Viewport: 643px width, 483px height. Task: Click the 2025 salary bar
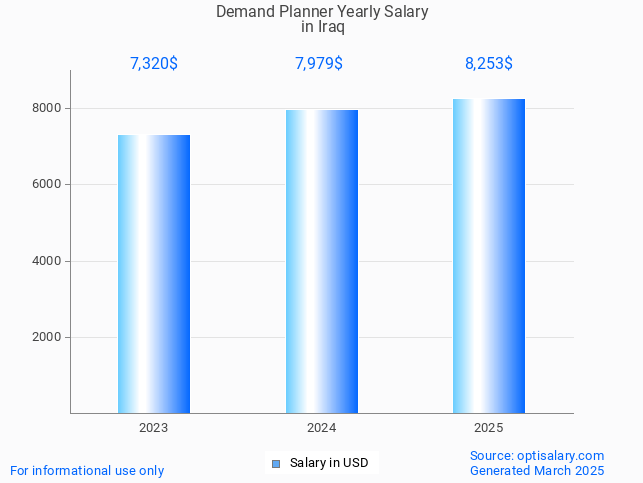click(488, 256)
